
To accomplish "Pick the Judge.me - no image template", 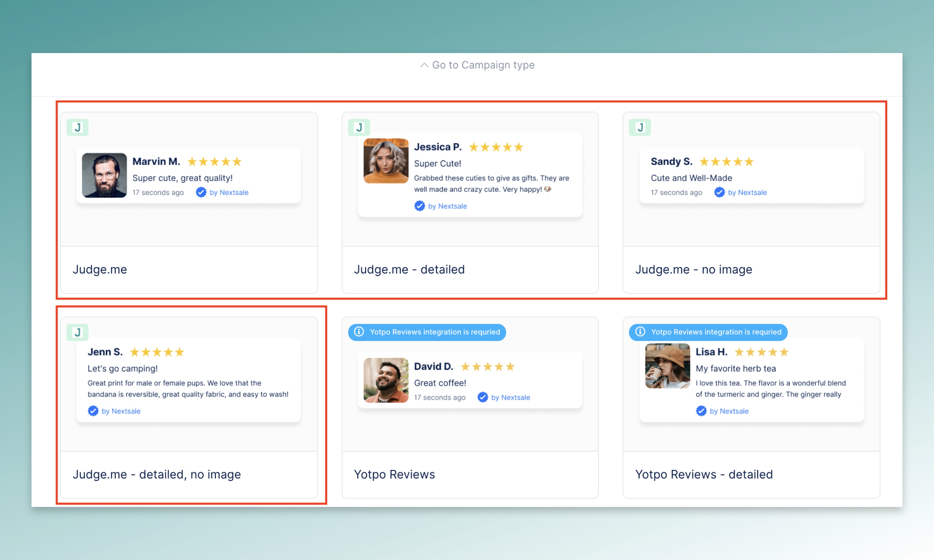I will pos(693,270).
